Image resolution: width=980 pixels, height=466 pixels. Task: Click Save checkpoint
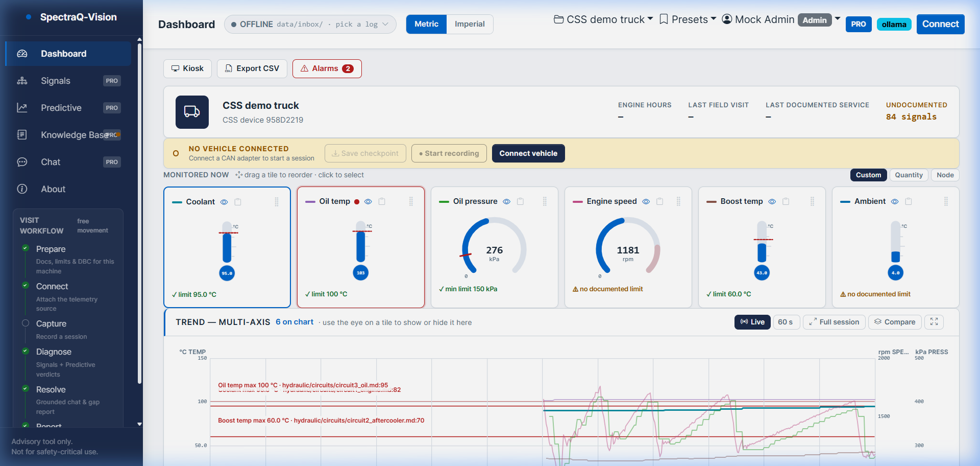coord(365,153)
